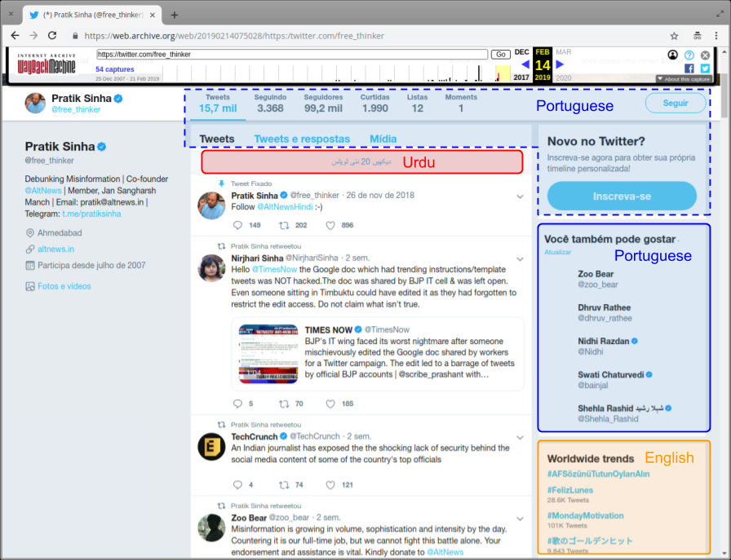This screenshot has width=731, height=560.
Task: Like the TechCrunch tweet
Action: point(330,485)
